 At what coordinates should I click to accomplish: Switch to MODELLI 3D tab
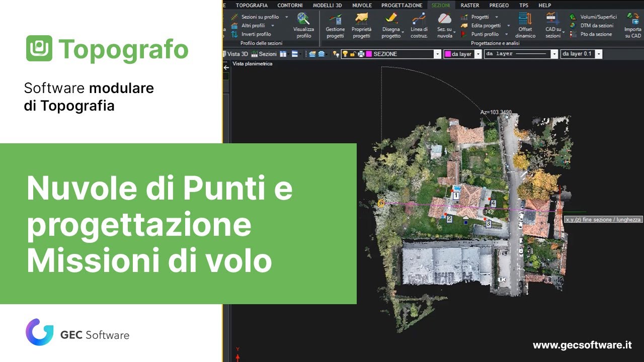[327, 5]
